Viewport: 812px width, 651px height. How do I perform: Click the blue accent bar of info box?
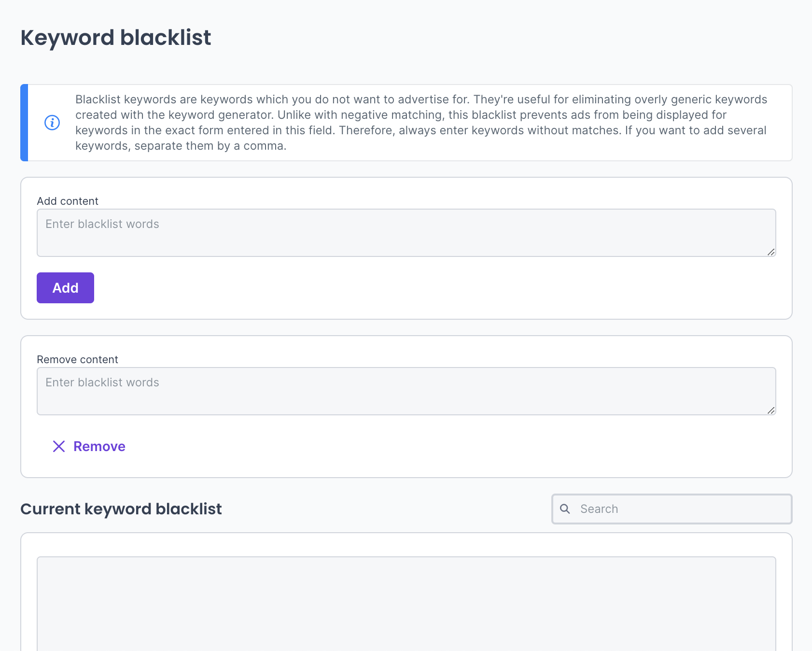coord(24,123)
